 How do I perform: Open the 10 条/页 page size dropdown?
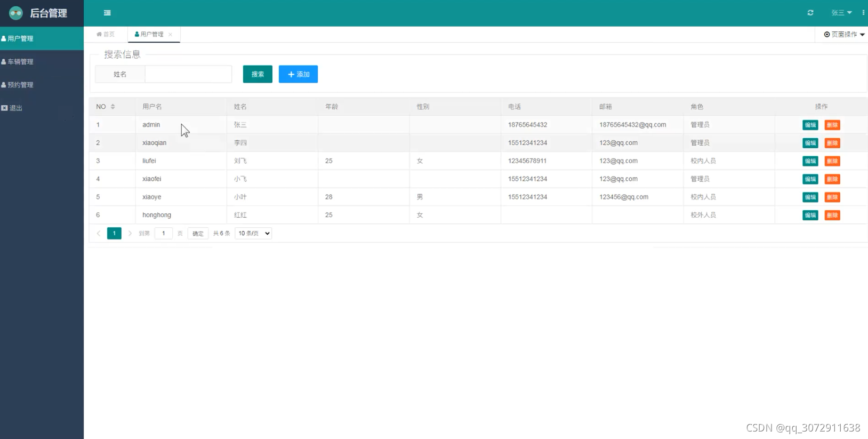coord(253,233)
